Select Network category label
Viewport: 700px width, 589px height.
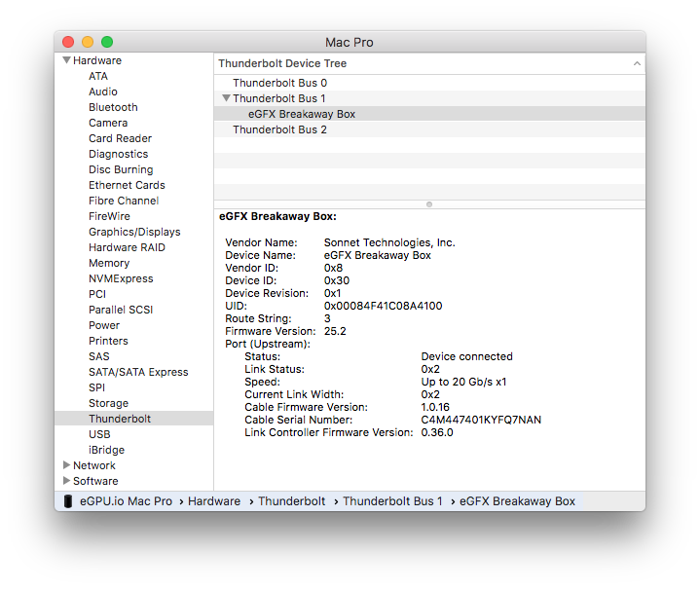[94, 465]
